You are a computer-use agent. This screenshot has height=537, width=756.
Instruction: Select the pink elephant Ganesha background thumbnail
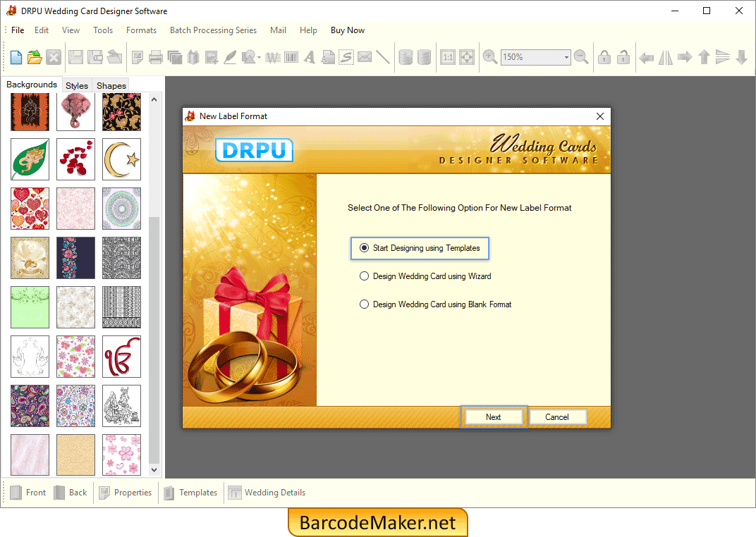75,112
